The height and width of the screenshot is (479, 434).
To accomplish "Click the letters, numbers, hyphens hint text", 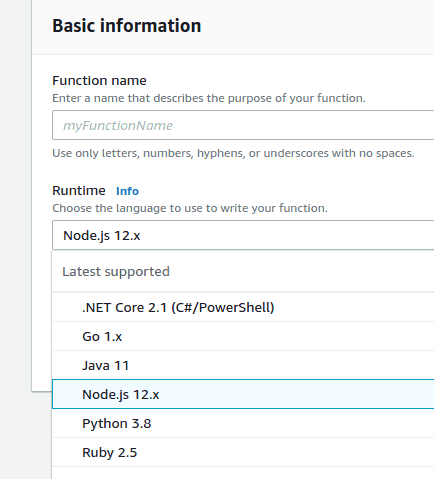I will coord(233,153).
